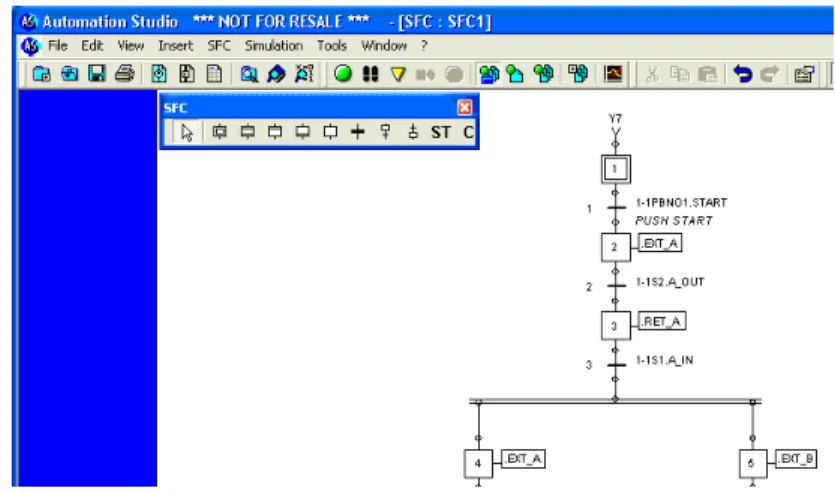
Task: Click the Copy icon in toolbar
Action: [680, 74]
